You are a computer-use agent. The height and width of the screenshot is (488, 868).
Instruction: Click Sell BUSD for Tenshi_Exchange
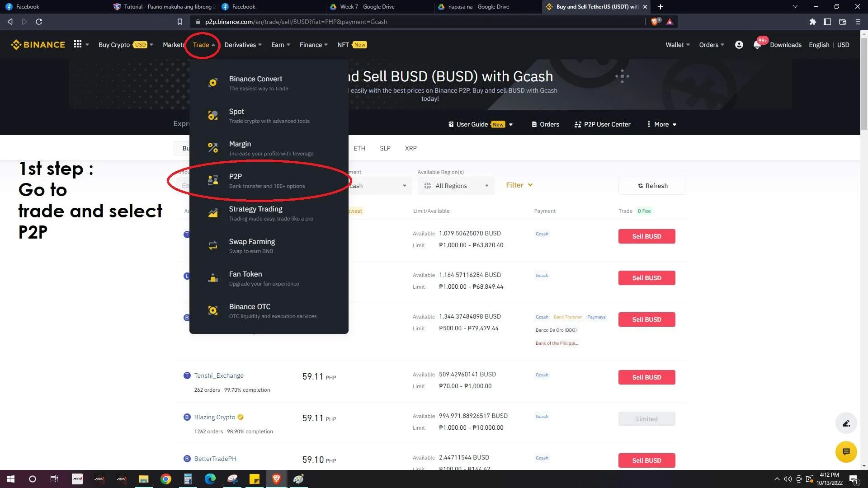coord(646,377)
